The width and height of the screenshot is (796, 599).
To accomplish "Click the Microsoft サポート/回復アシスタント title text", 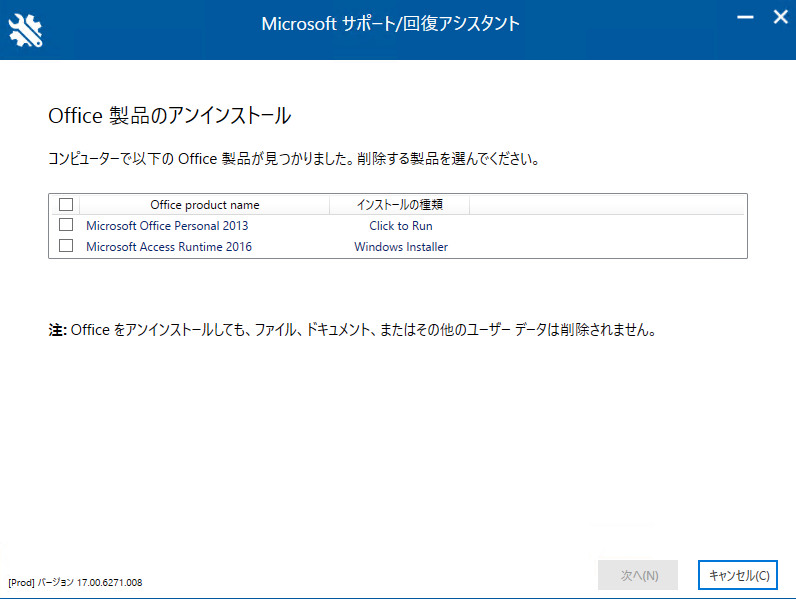I will (x=391, y=24).
